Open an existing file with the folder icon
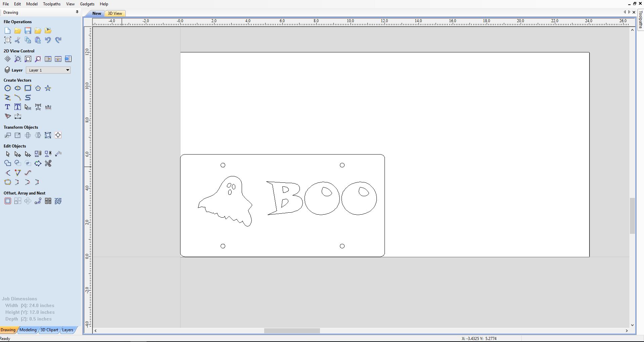 [x=17, y=31]
